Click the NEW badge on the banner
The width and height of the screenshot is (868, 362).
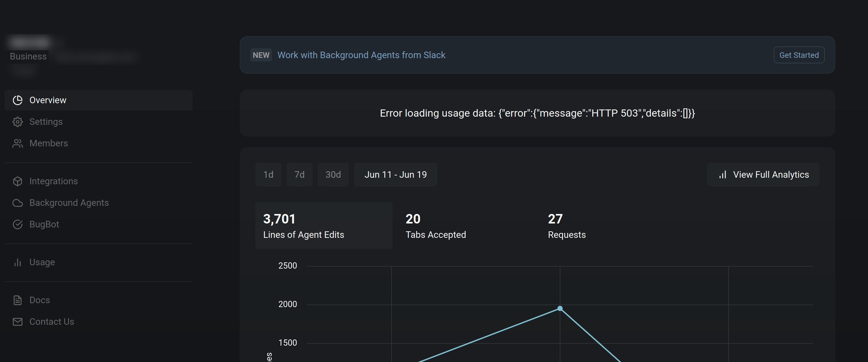(x=261, y=55)
